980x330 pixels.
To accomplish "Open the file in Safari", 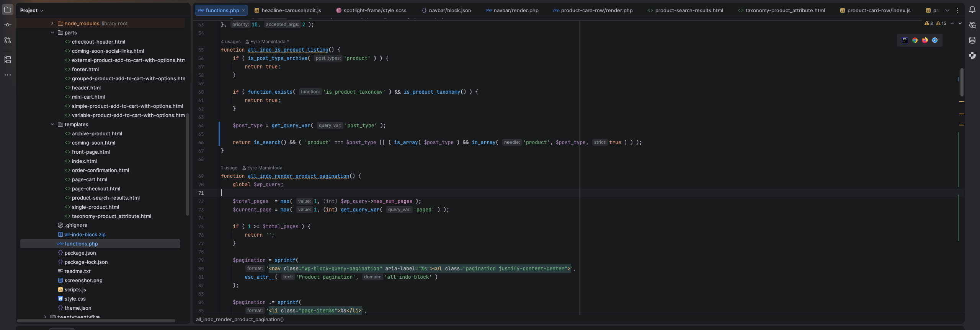I will point(935,40).
